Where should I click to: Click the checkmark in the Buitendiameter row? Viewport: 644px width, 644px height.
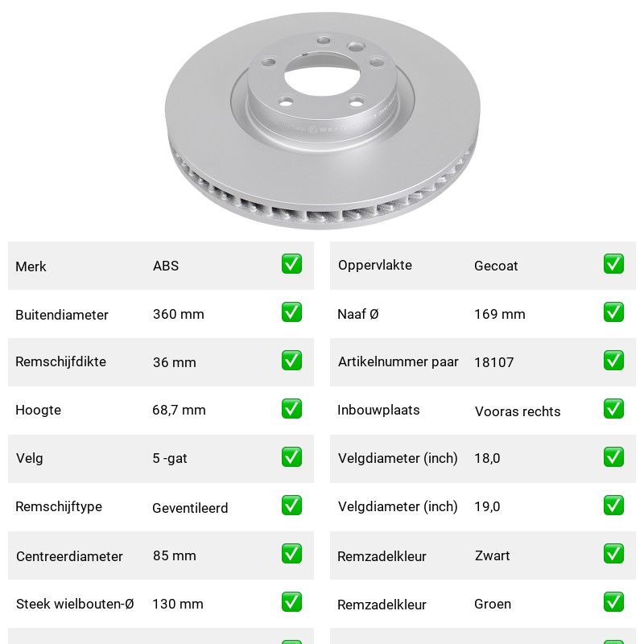click(x=291, y=312)
